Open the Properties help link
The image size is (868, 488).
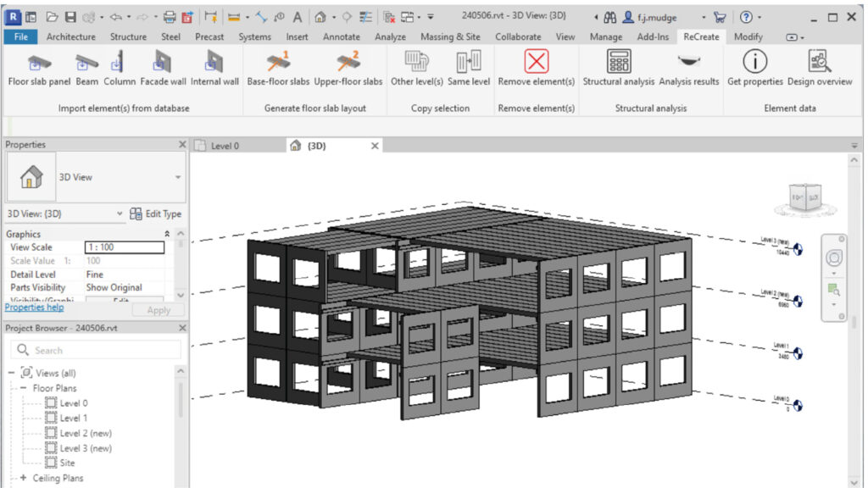pos(34,308)
